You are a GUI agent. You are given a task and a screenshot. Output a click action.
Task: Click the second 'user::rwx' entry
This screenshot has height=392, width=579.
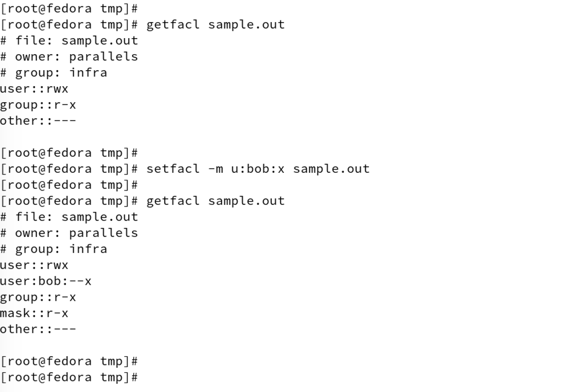point(34,265)
